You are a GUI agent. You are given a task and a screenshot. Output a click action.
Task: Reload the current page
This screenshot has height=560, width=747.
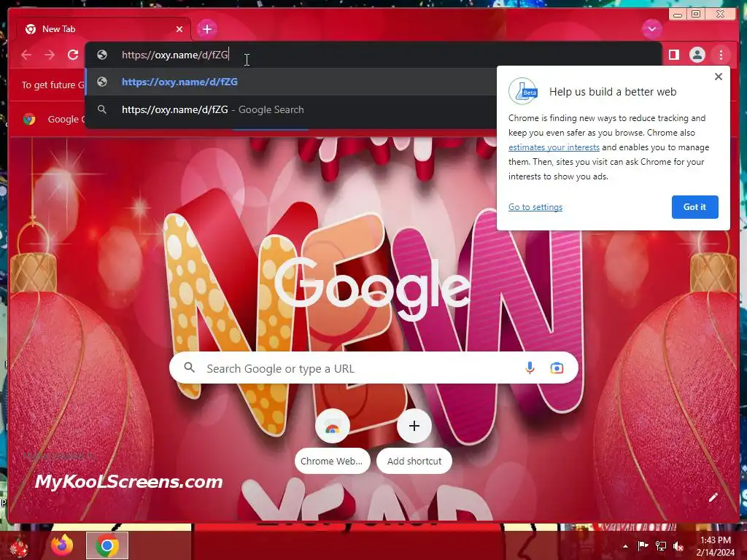73,55
